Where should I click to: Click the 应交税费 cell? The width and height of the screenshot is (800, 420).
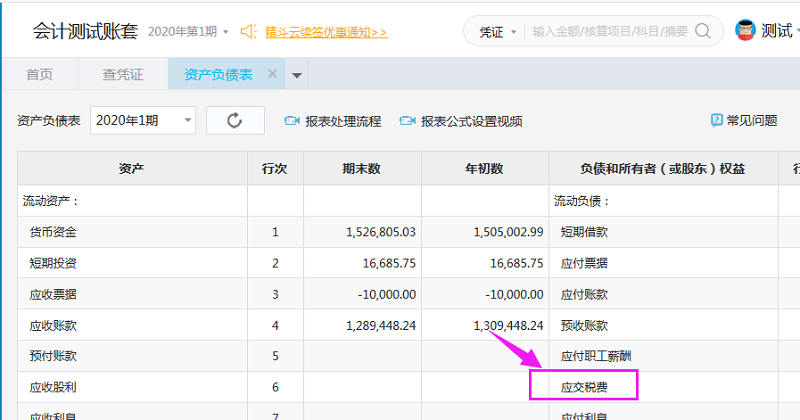point(584,386)
